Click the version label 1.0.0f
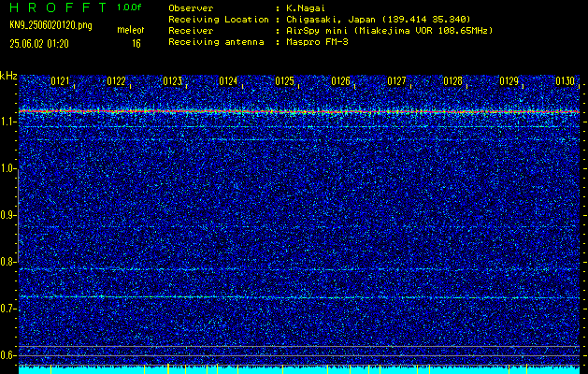 (129, 7)
